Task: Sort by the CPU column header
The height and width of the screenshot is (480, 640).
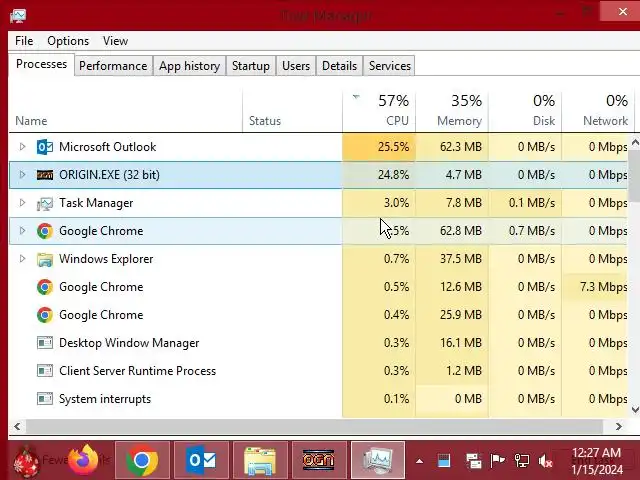Action: 379,111
